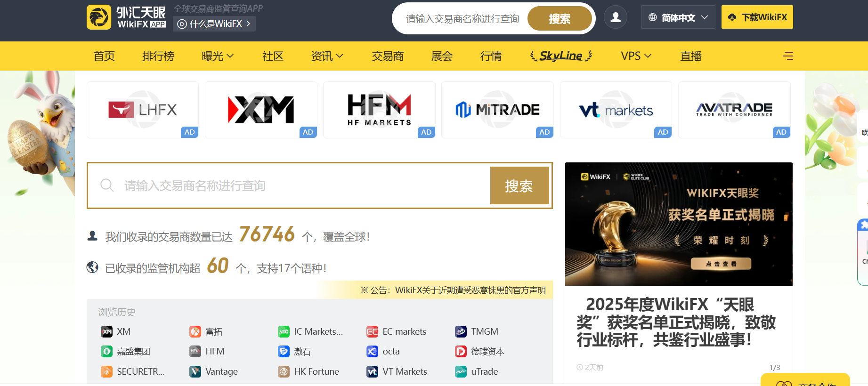Screen dimensions: 868x386
Task: Click the HK Fortune icon in history
Action: (284, 371)
